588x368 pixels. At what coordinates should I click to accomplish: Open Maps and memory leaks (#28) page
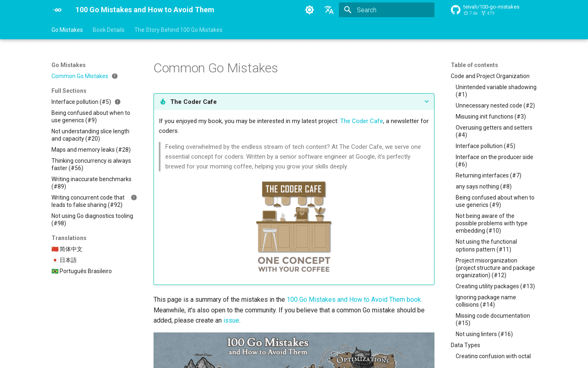(91, 150)
